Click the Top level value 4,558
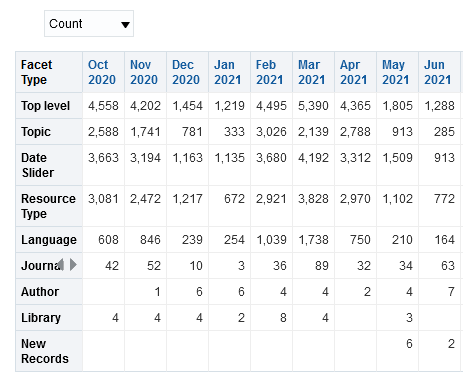Screen dimensions: 463x387 click(x=103, y=106)
